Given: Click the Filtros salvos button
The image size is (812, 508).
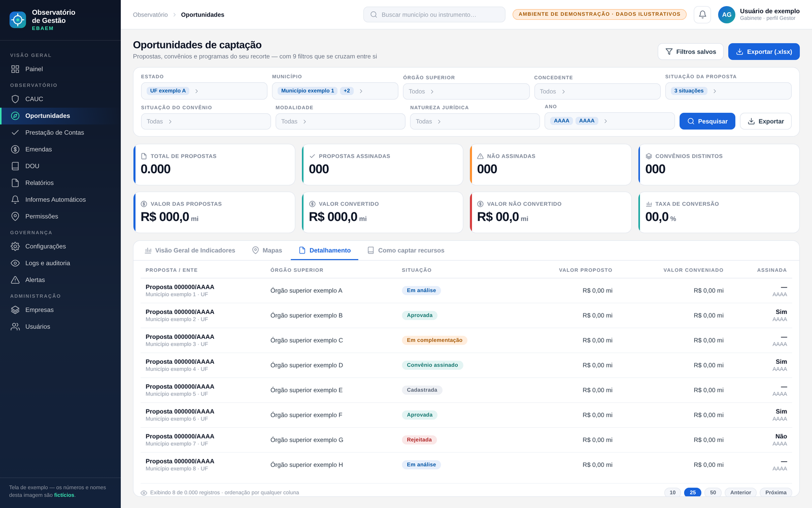Looking at the screenshot, I should tap(691, 52).
